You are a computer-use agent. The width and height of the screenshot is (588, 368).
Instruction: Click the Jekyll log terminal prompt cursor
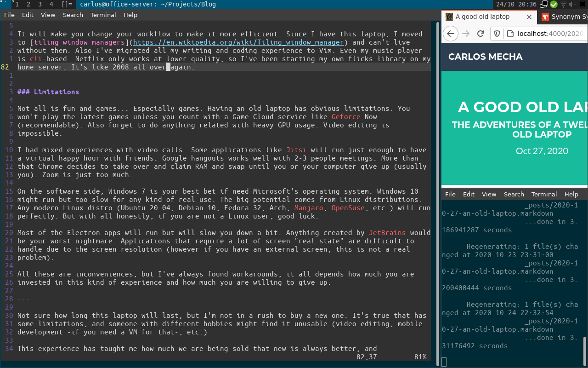(x=444, y=362)
